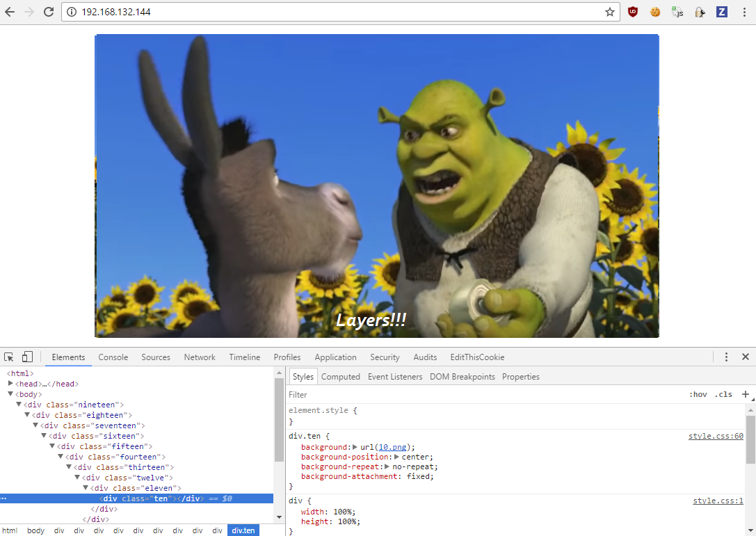756x536 pixels.
Task: Select the DOM Breakpoints sidebar tab
Action: [463, 377]
